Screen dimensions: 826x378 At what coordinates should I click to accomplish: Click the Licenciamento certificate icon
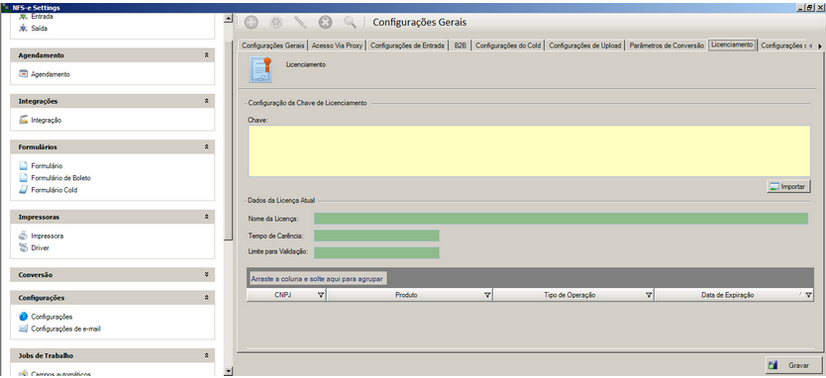coord(260,69)
